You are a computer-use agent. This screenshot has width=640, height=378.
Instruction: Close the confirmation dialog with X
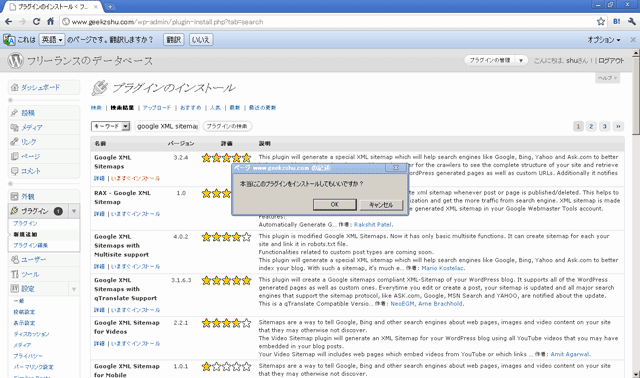(396, 168)
